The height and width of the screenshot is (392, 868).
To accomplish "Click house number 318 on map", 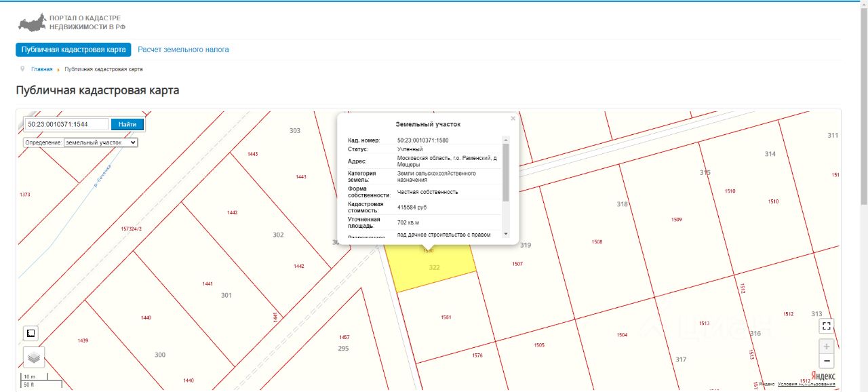I will [622, 204].
